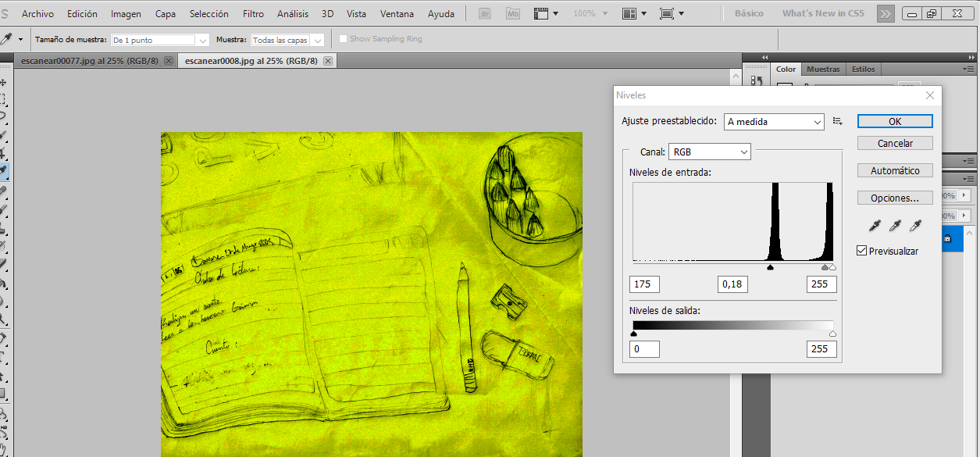The image size is (980, 457).
Task: Open the Muestra 'Todas las capas' dropdown
Action: pyautogui.click(x=287, y=40)
